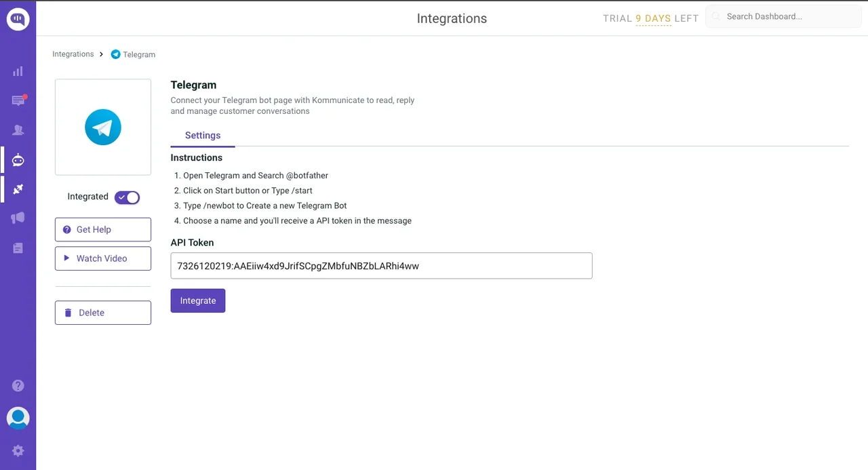The image size is (868, 470).
Task: Open the users sidebar icon
Action: click(x=18, y=130)
